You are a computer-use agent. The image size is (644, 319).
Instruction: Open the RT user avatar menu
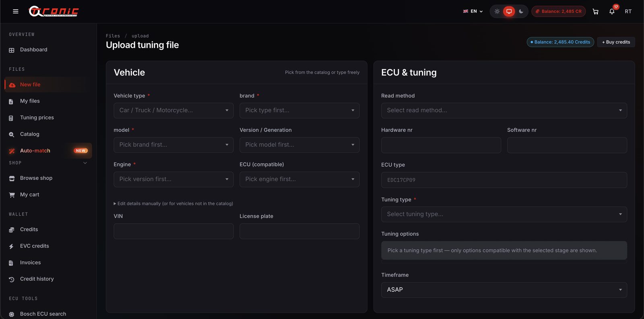click(x=628, y=11)
